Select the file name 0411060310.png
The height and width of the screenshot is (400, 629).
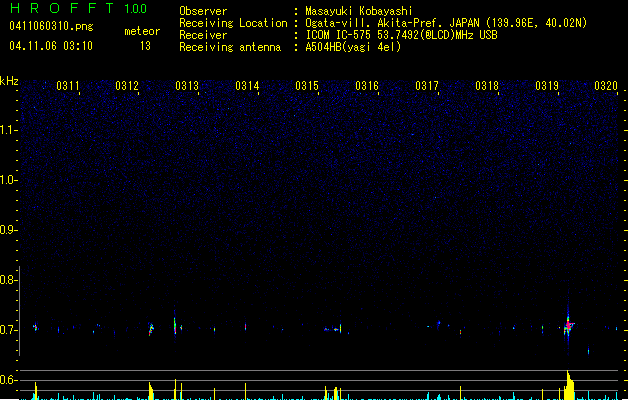(51, 26)
